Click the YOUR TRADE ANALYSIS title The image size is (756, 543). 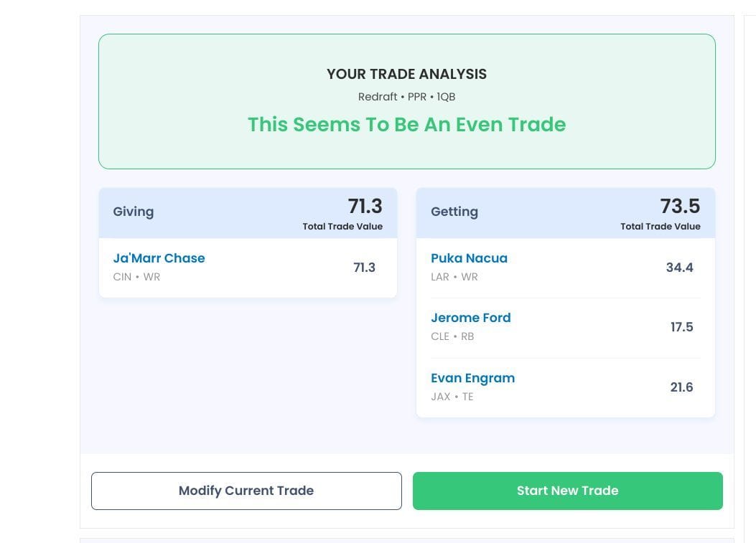point(406,74)
